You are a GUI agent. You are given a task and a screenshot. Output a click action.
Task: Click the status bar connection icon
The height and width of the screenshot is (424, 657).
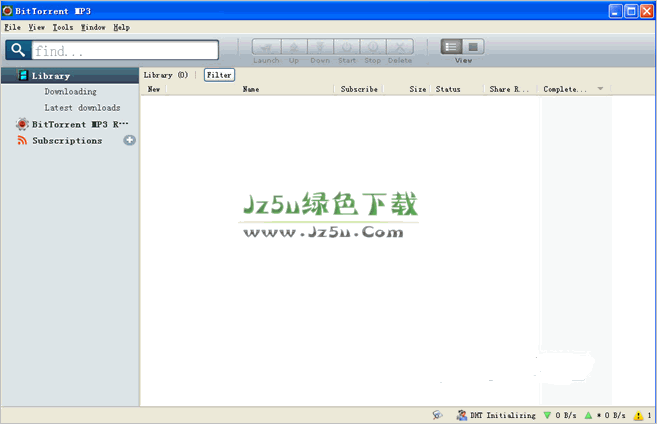point(437,415)
